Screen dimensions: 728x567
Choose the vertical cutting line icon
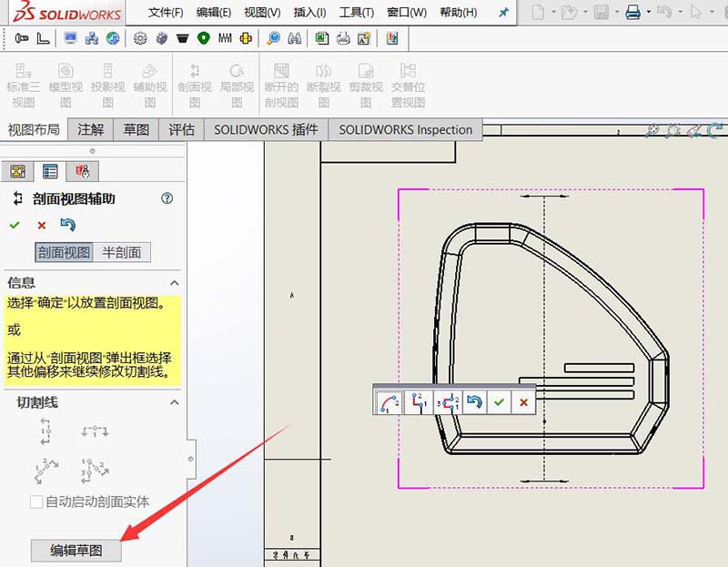pyautogui.click(x=45, y=431)
